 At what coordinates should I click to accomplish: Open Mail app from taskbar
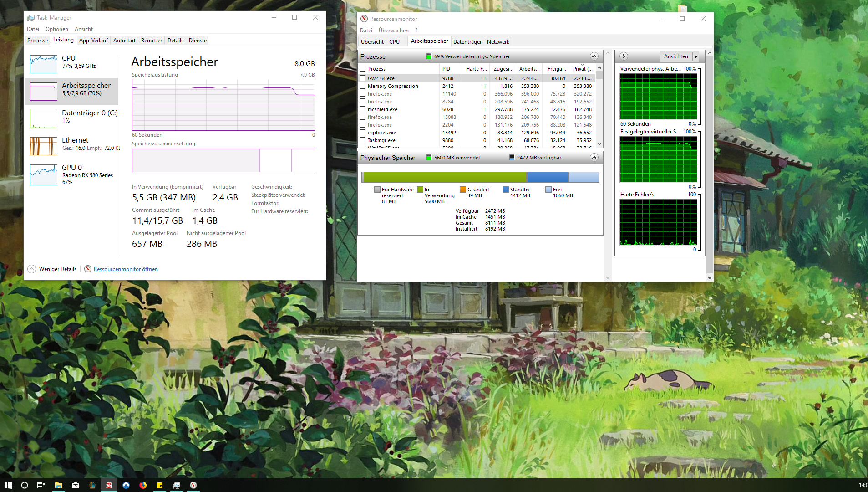tap(76, 485)
